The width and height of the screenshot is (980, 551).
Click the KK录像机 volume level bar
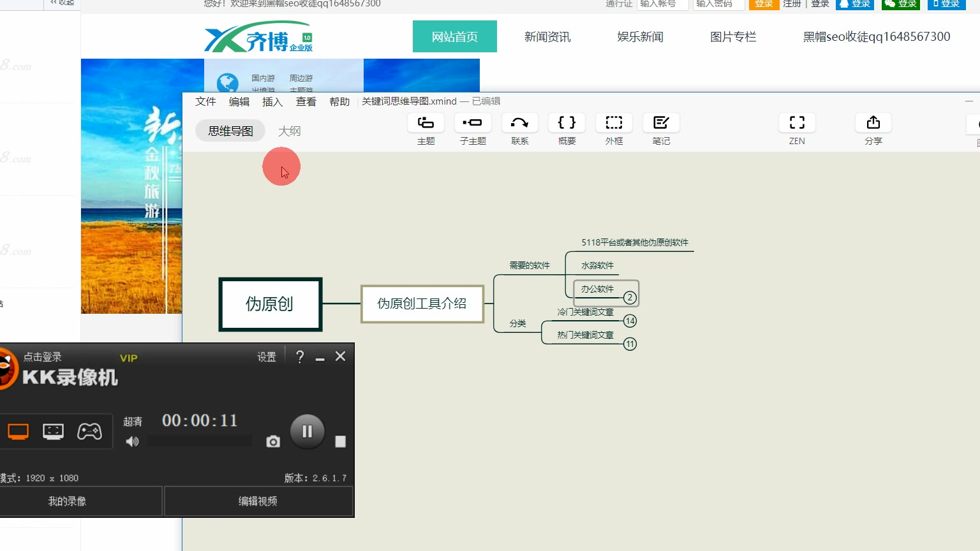pos(200,441)
